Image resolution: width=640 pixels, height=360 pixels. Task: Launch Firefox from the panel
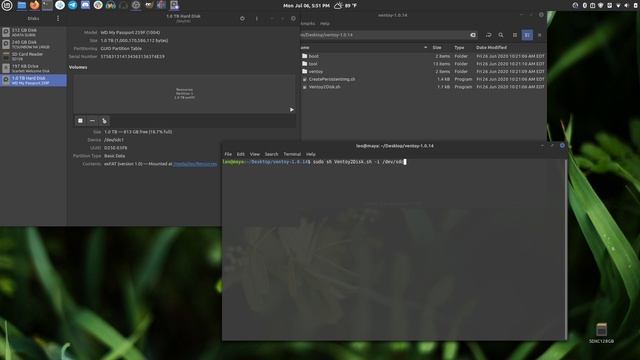[34, 5]
